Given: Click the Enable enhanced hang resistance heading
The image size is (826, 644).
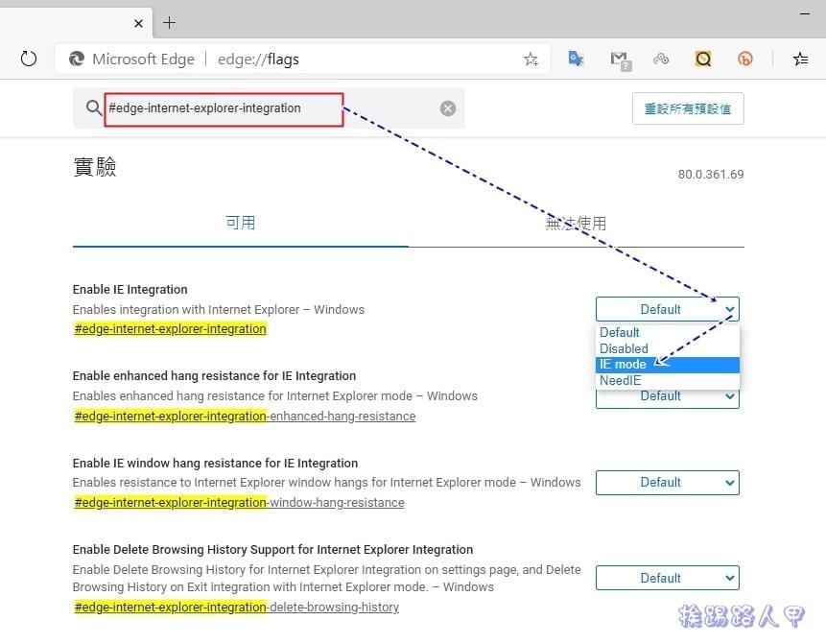Looking at the screenshot, I should tap(214, 376).
